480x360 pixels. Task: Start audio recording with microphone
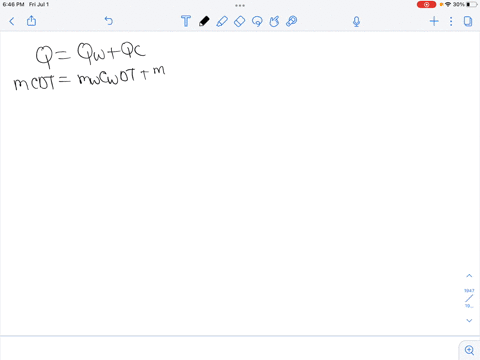click(356, 22)
